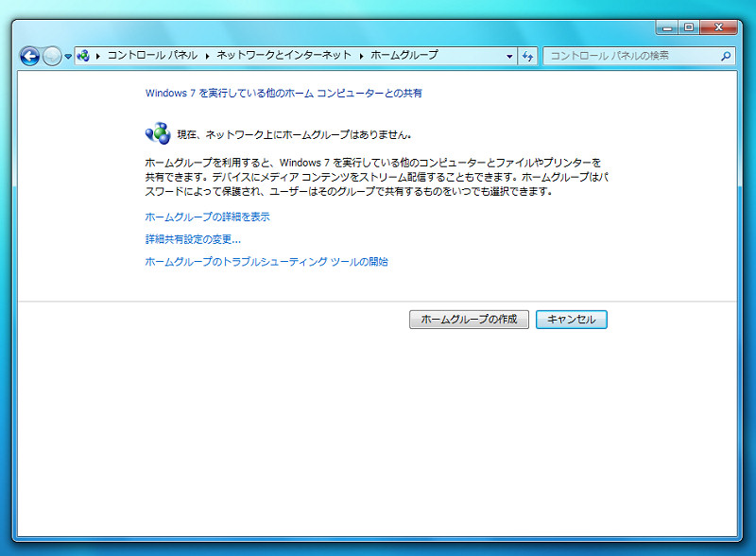Expand the arrow after ネットワークとインターネット
The width and height of the screenshot is (756, 556).
[x=361, y=56]
